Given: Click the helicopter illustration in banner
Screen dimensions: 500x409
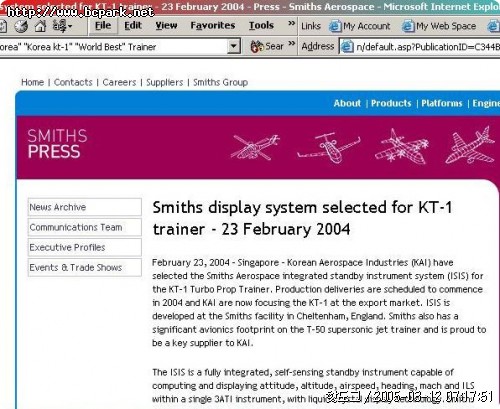Looking at the screenshot, I should [255, 147].
